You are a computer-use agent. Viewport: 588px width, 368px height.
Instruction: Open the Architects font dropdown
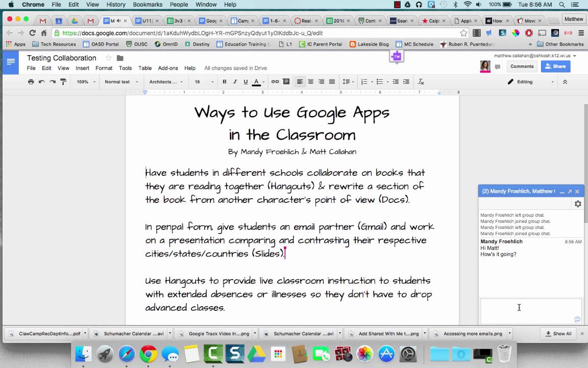click(166, 82)
